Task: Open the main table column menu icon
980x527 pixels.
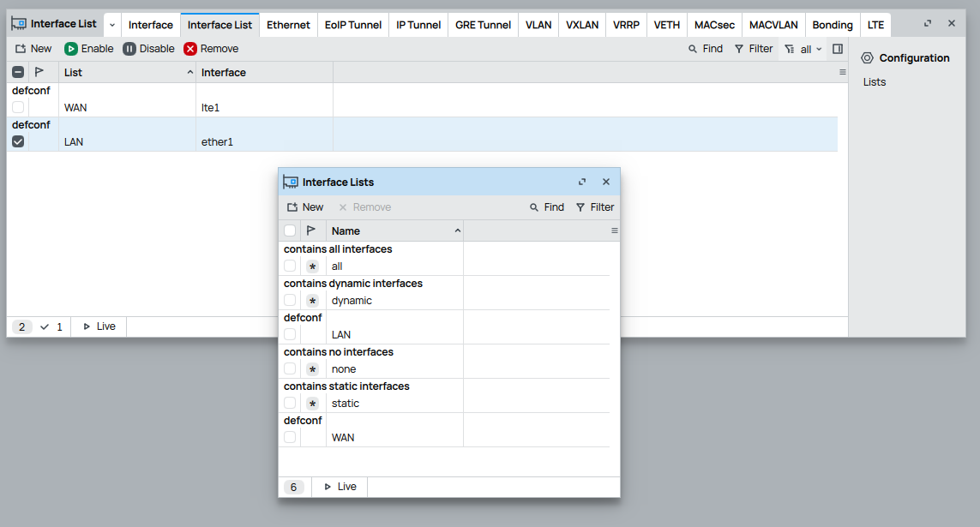Action: (x=842, y=73)
